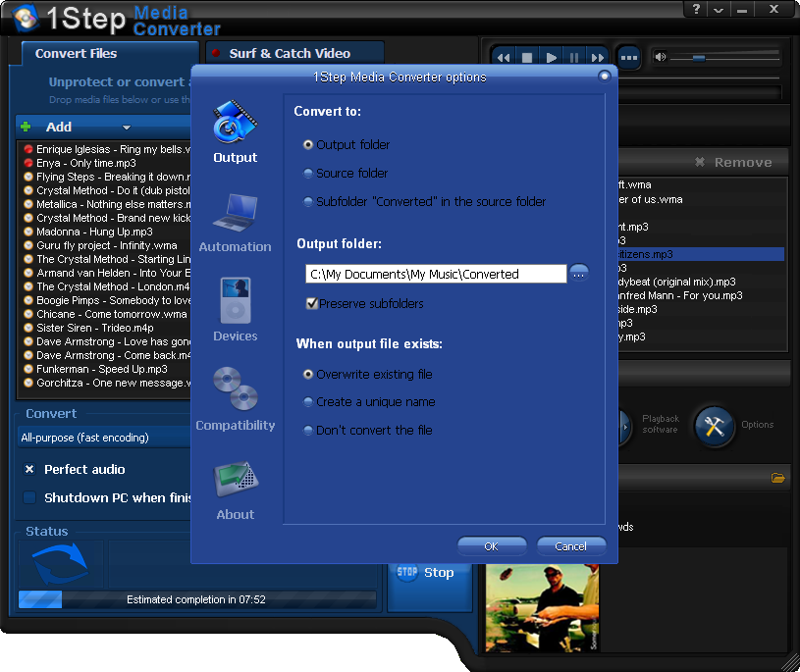Click the fast-forward playback button
This screenshot has height=672, width=800.
(x=598, y=58)
